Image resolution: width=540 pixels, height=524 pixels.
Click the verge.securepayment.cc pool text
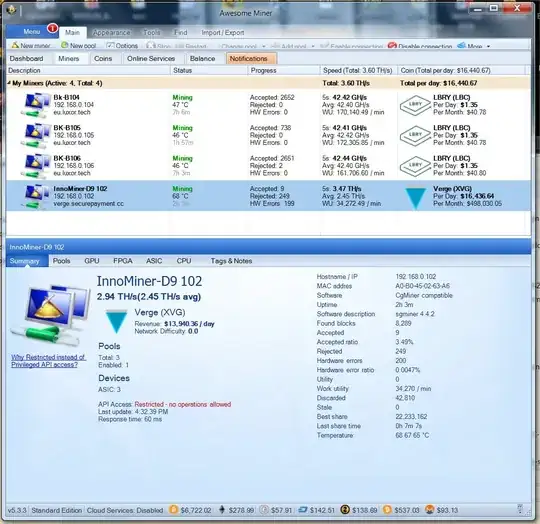point(89,204)
